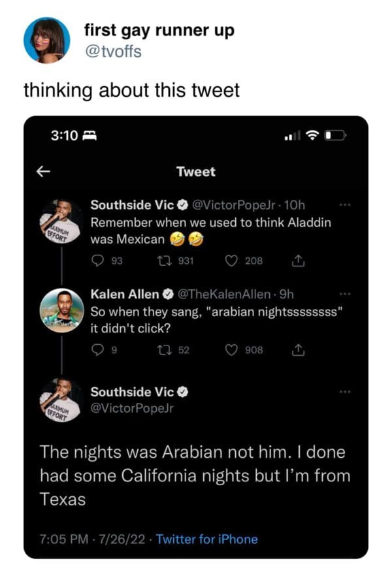
Task: Reply to Kalen Allen's tweet
Action: coord(102,350)
